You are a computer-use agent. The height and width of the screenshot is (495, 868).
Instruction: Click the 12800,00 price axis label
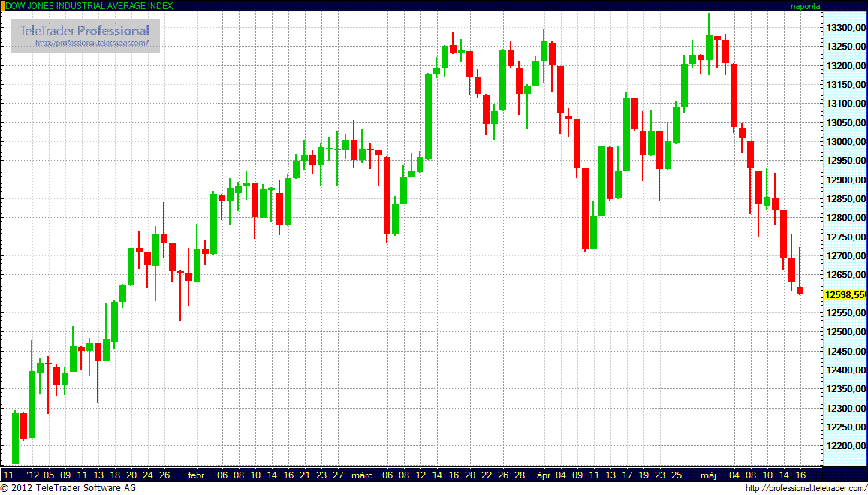(845, 218)
